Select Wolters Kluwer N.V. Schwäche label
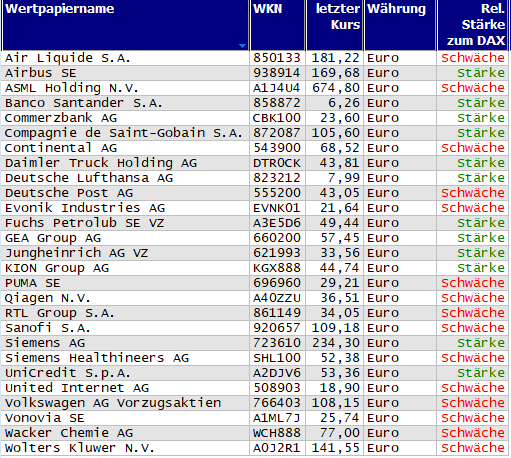Viewport: 511px width, 458px height. point(473,448)
